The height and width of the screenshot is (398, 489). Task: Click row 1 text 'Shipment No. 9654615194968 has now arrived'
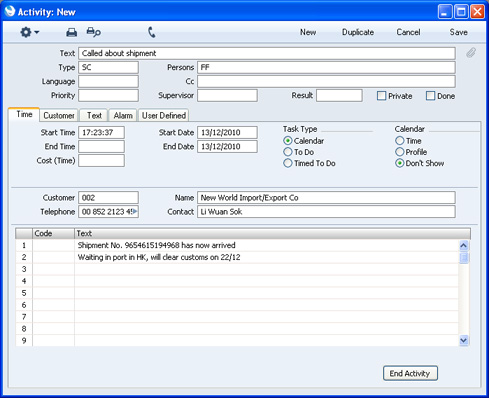156,245
